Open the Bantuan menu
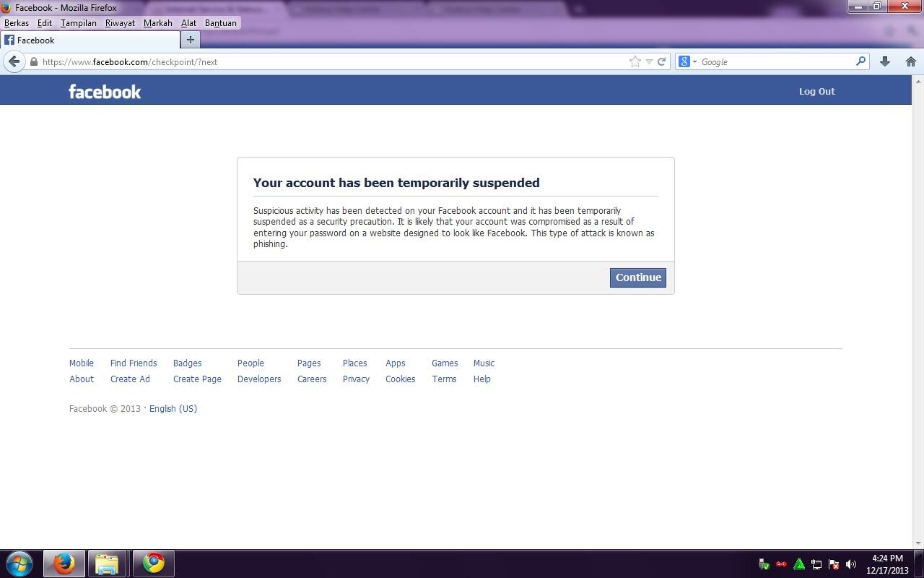 (221, 23)
